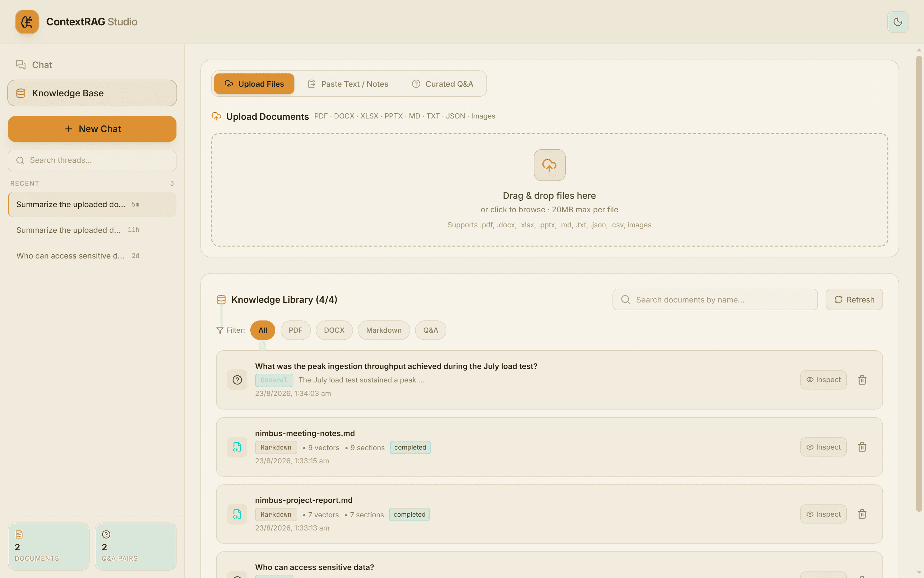The image size is (924, 578).
Task: Click the file icon for nimbus-project-report.md
Action: click(x=237, y=514)
